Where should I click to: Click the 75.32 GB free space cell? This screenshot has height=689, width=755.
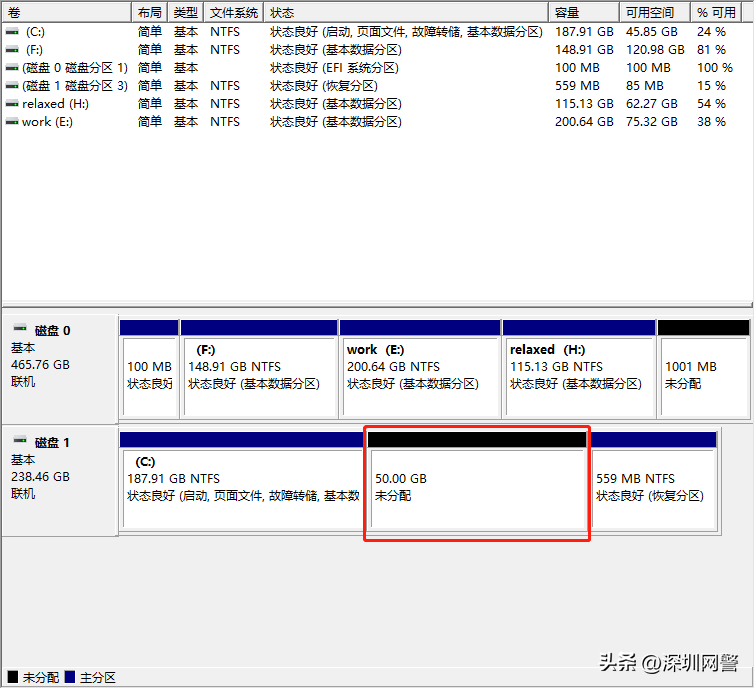point(651,122)
